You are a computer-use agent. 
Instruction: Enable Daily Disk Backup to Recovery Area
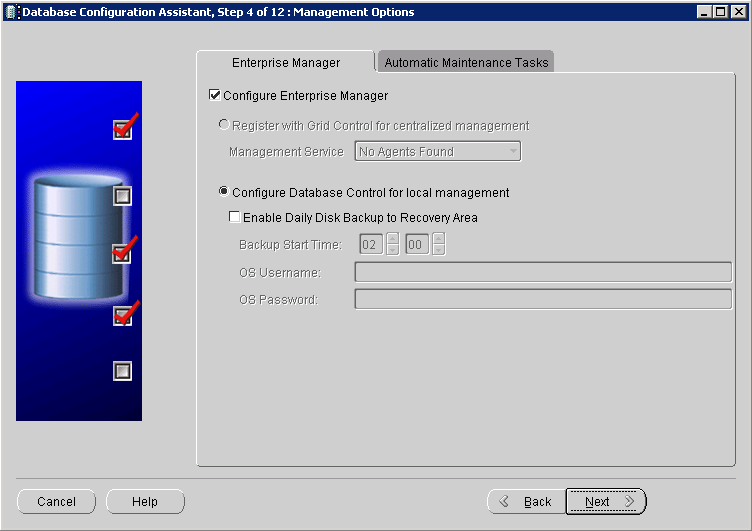point(235,217)
